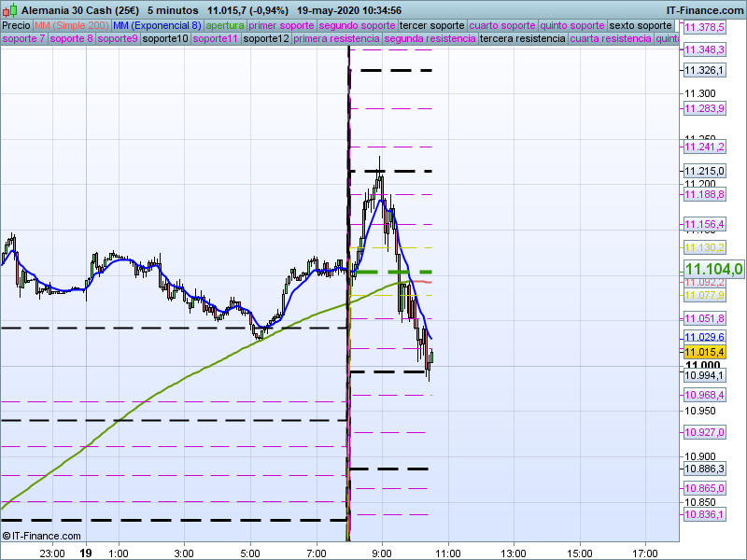Select the 11.215,0 price level tag

(705, 171)
